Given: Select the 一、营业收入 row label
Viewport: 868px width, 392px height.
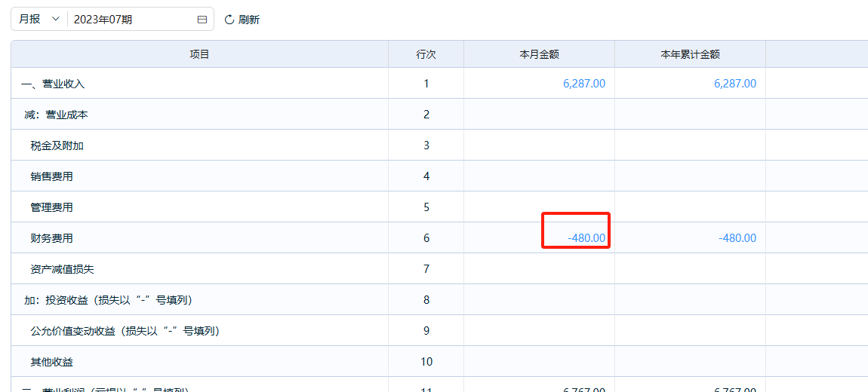Looking at the screenshot, I should 53,84.
